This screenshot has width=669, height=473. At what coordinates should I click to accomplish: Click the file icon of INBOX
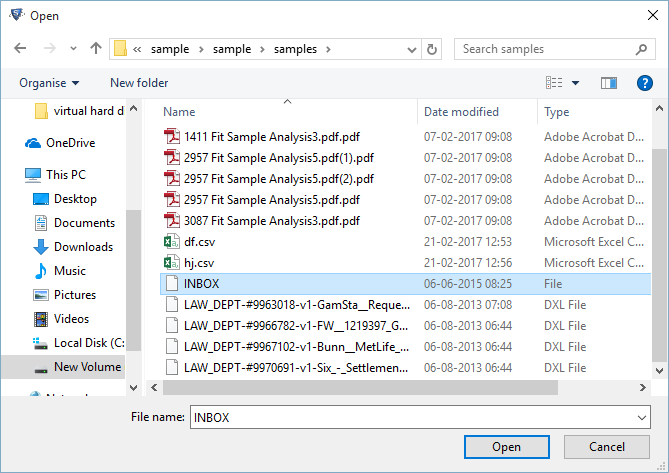coord(172,284)
